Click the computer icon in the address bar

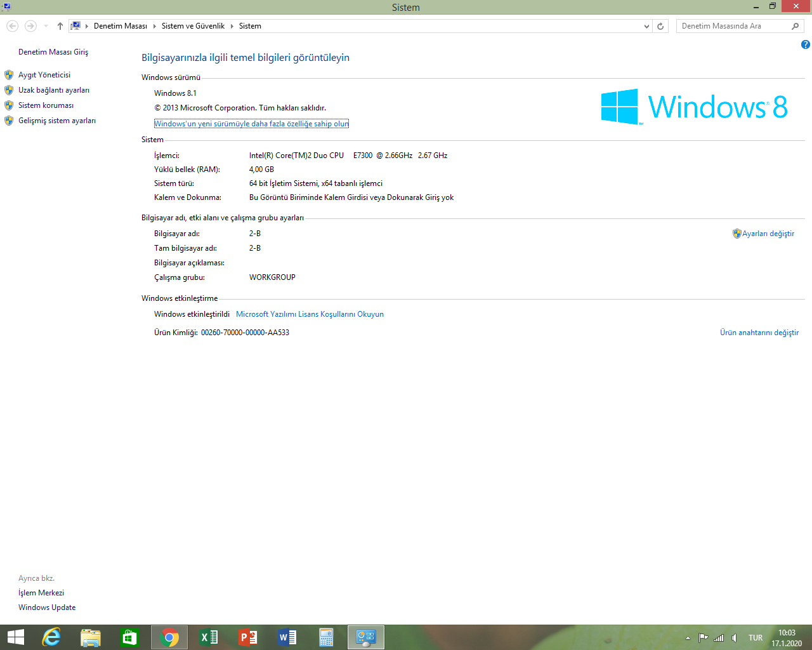pos(75,26)
